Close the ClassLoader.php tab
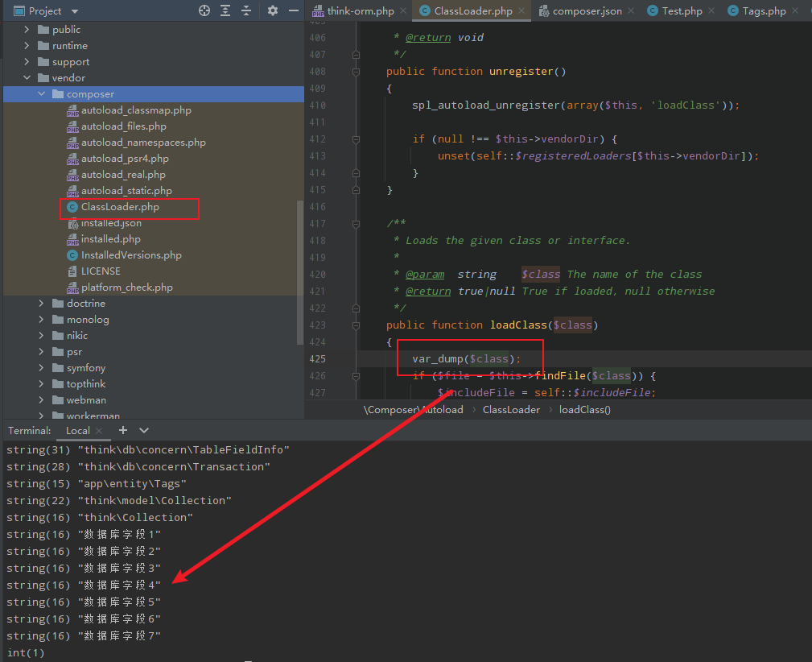This screenshot has width=812, height=662. 521,10
